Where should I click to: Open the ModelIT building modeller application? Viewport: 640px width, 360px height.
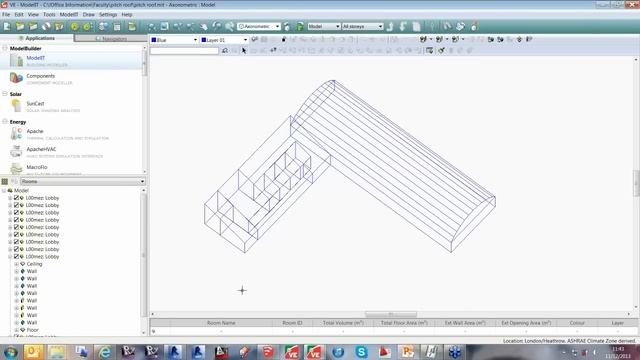point(36,58)
